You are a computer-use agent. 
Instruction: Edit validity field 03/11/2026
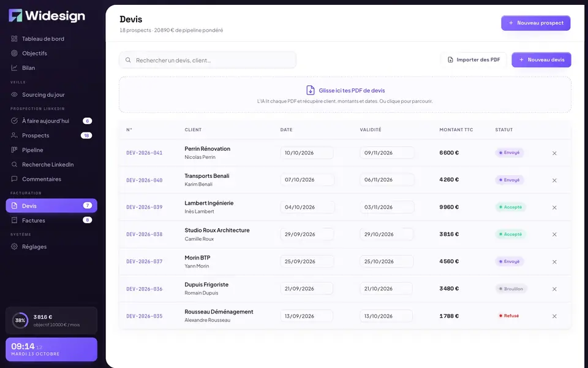(387, 207)
